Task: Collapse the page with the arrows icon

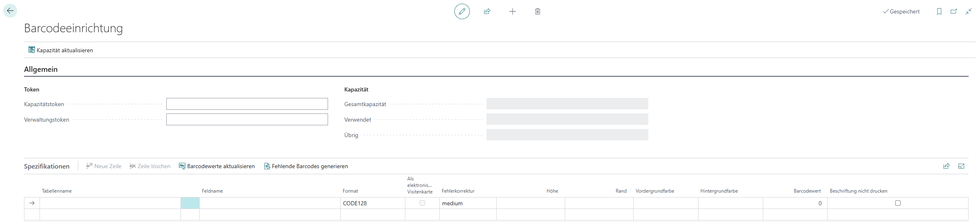Action: [969, 11]
